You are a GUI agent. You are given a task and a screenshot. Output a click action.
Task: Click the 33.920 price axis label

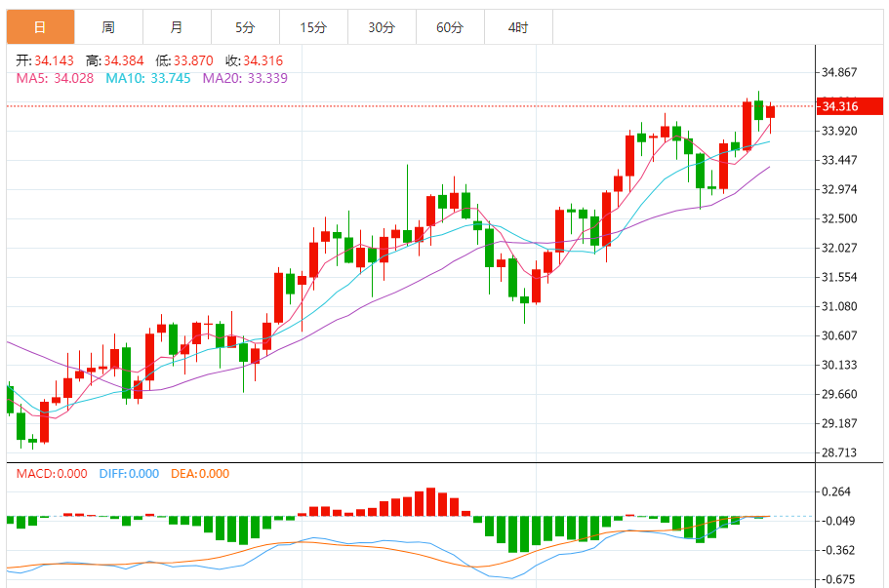click(839, 131)
